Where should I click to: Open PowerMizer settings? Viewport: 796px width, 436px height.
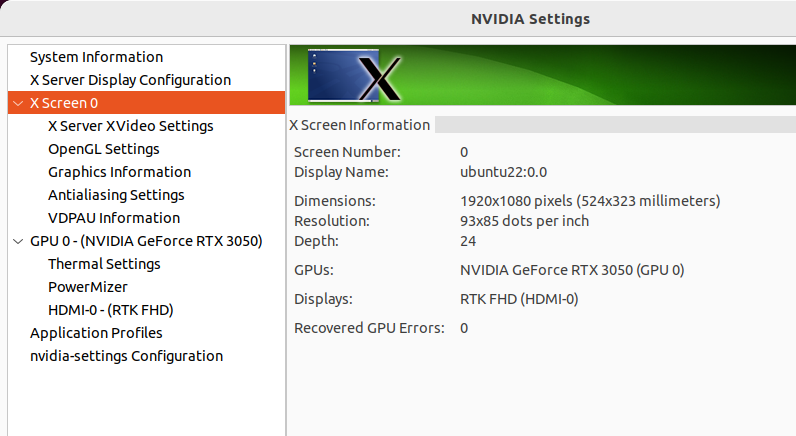click(x=88, y=287)
